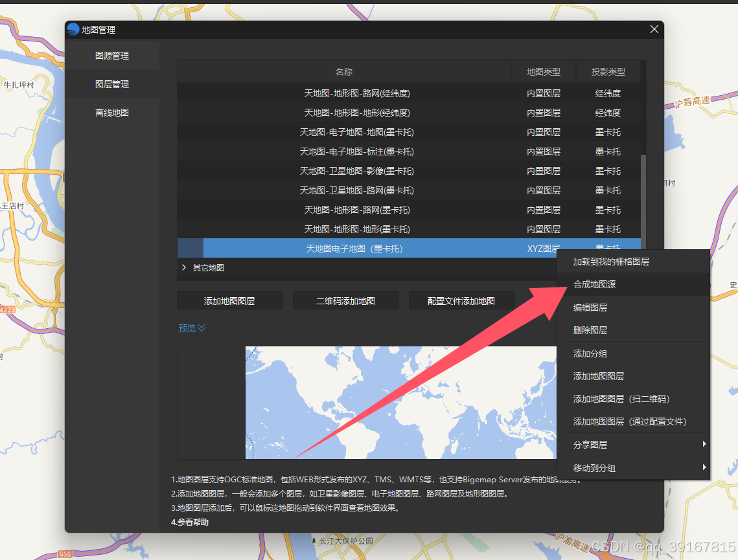Select row 天地图-卫星地图-路网(墨卡托)
This screenshot has height=560, width=738.
(409, 190)
